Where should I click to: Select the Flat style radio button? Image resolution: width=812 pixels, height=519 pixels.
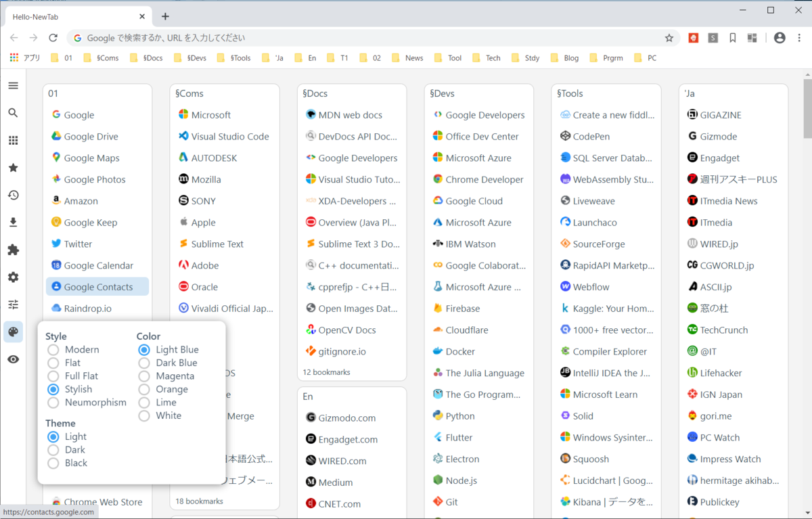(53, 363)
